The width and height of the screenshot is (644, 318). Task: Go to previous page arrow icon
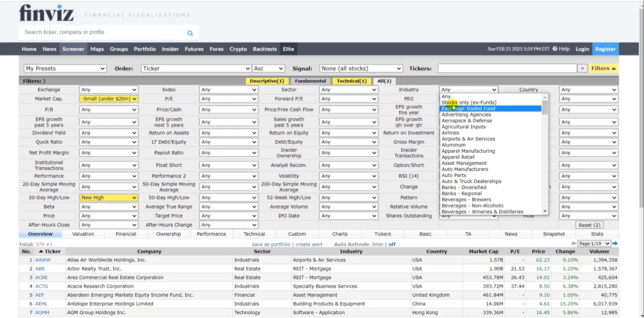[573, 243]
